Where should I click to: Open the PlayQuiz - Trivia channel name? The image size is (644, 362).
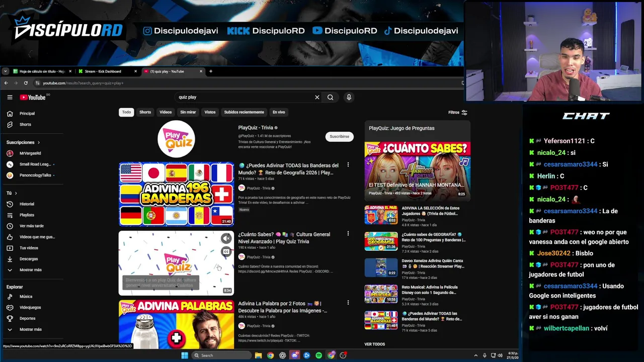coord(256,128)
